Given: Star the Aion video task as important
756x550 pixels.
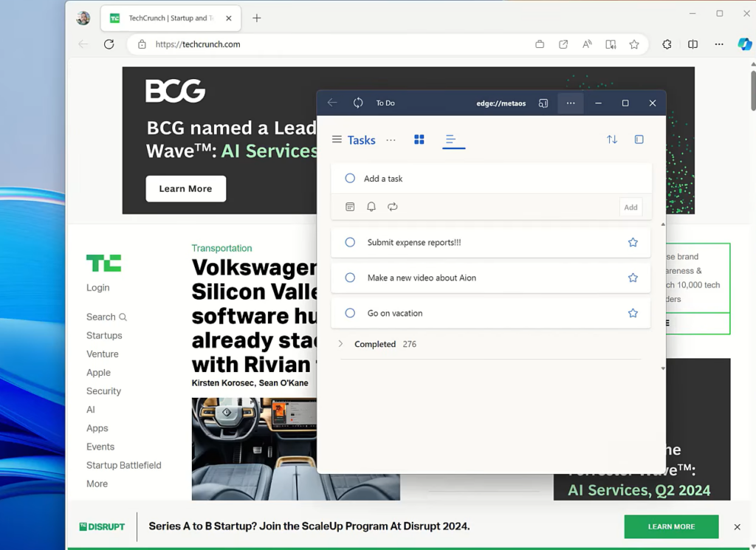Looking at the screenshot, I should [x=633, y=278].
